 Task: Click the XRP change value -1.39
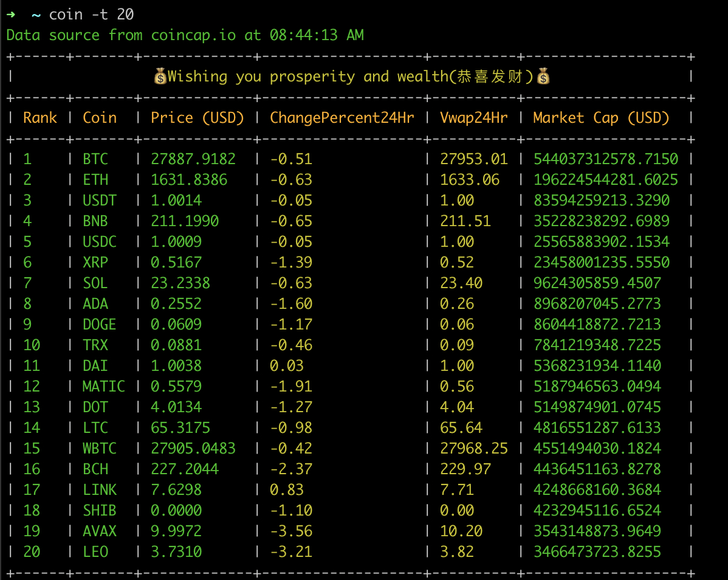pos(291,263)
